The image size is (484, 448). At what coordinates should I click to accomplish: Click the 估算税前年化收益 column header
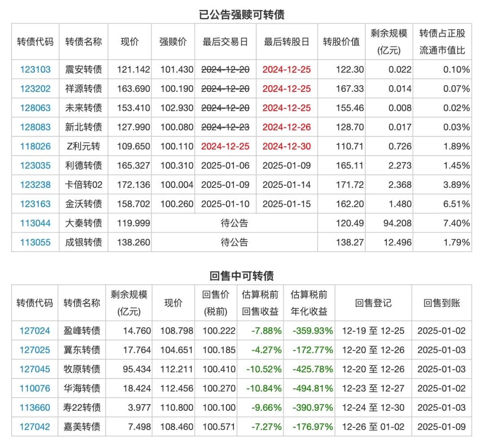tap(309, 303)
